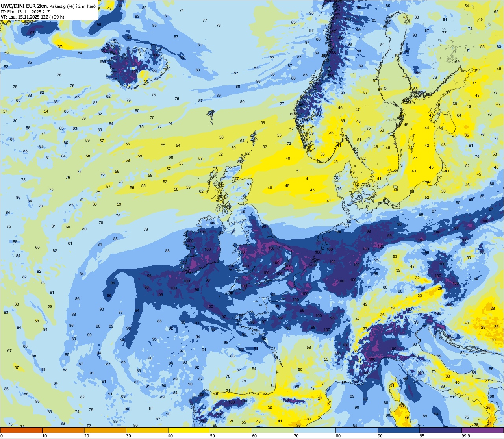Click the 0–10 dark red legend swatch
This screenshot has height=439, width=504.
[21, 430]
